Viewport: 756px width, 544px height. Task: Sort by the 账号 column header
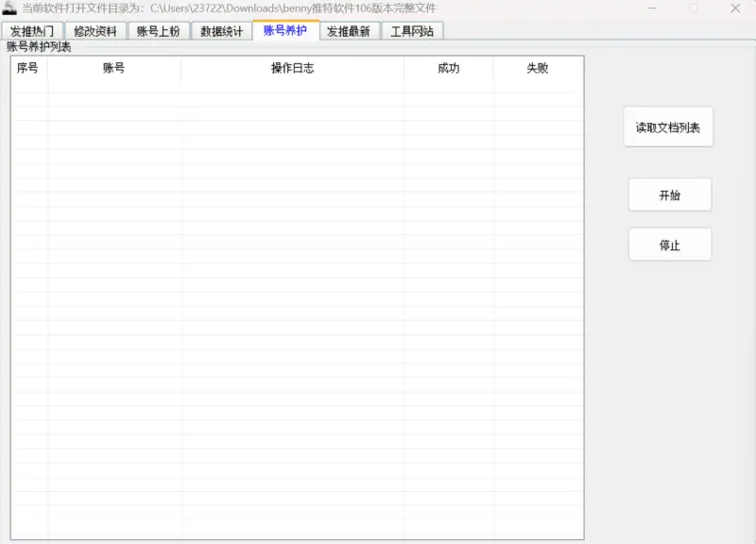pyautogui.click(x=113, y=68)
